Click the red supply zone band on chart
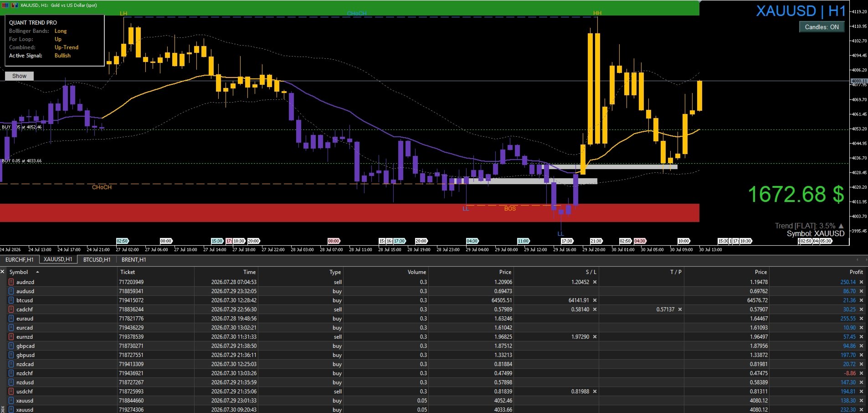The height and width of the screenshot is (413, 868). (349, 213)
